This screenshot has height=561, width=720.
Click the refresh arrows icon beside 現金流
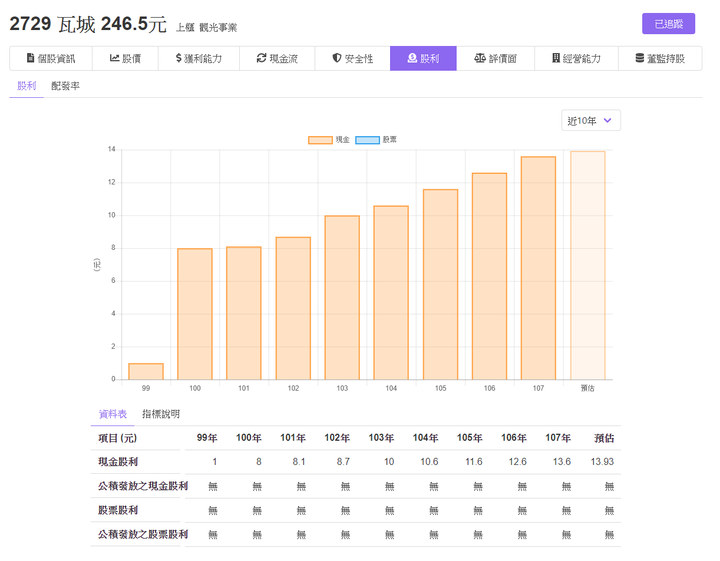(261, 58)
